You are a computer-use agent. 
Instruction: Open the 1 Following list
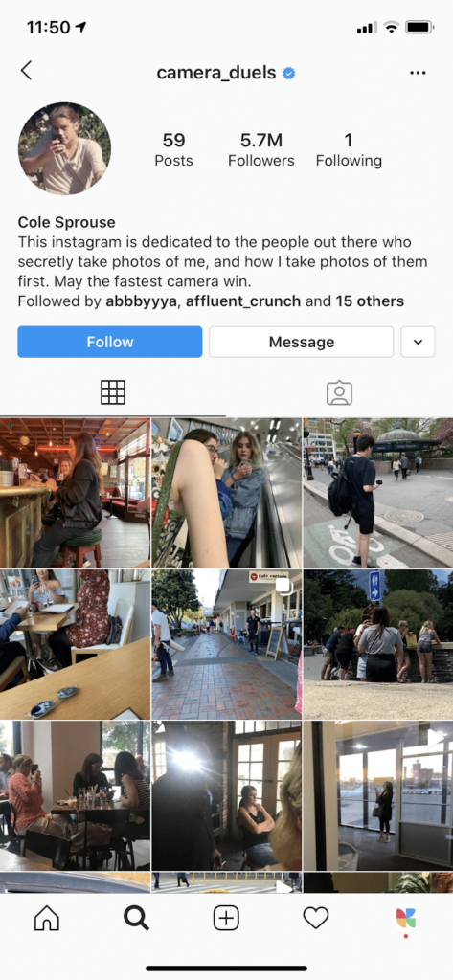coord(349,150)
